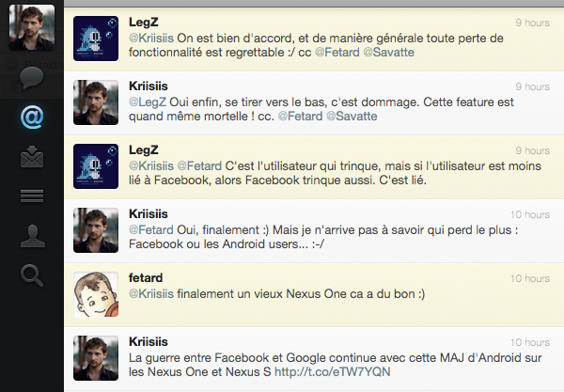Click the fetard cartoon avatar
564x392 pixels.
(x=96, y=294)
